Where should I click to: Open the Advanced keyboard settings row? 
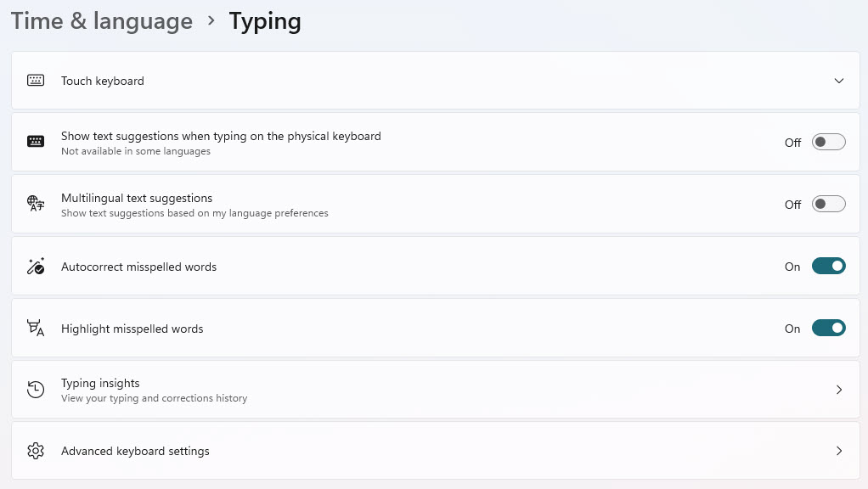point(435,451)
